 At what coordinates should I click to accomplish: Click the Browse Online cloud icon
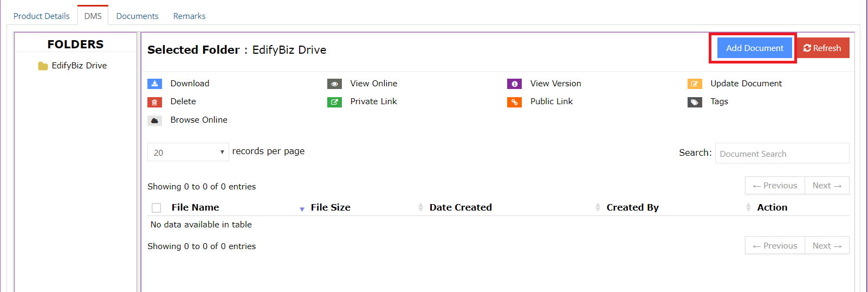pyautogui.click(x=154, y=120)
